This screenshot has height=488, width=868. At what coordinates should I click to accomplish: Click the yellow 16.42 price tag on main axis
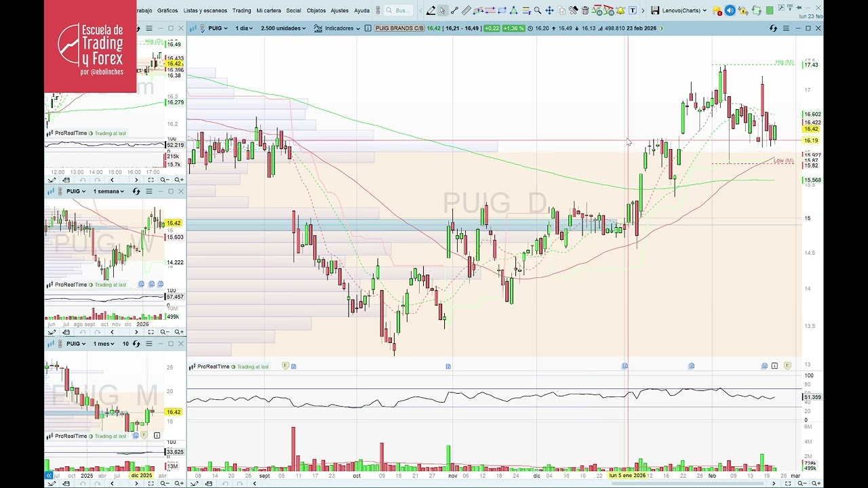[x=811, y=129]
